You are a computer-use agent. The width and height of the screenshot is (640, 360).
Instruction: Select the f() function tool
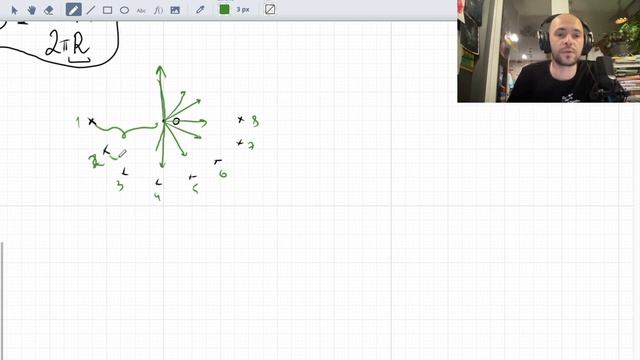point(158,10)
